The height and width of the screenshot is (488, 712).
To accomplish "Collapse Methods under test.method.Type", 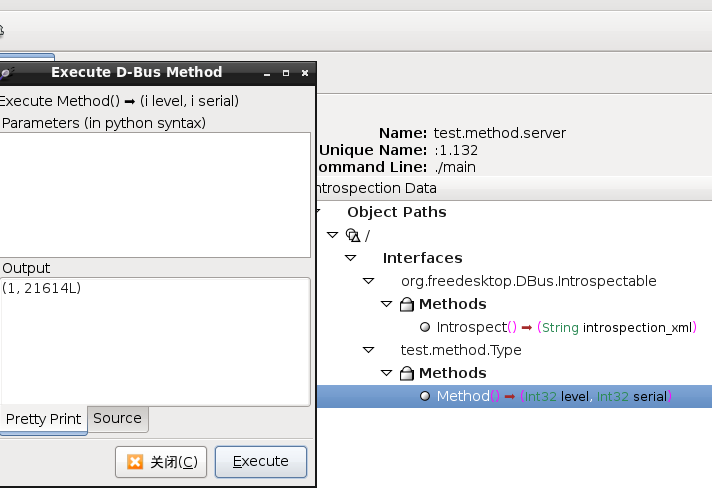I will pos(386,373).
